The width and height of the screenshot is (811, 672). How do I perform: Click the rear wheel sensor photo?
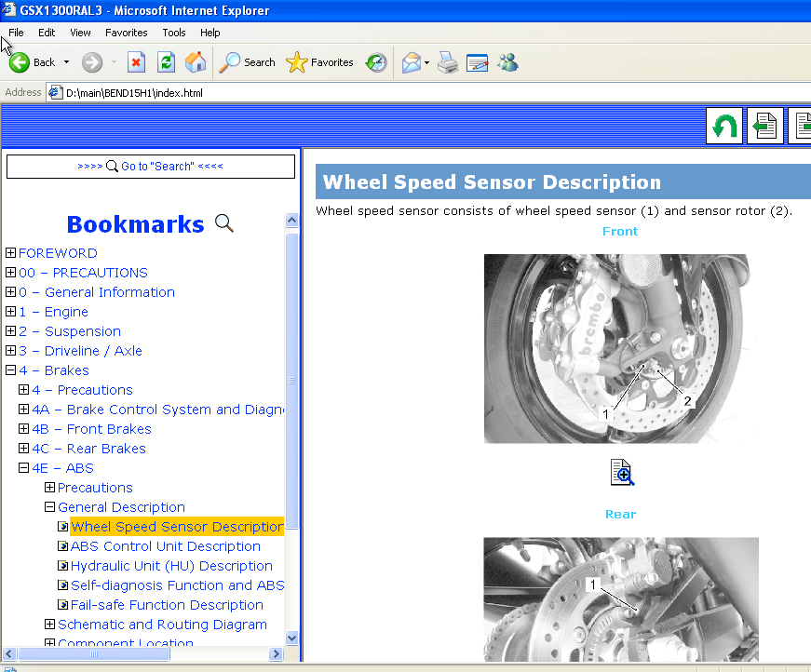point(621,599)
